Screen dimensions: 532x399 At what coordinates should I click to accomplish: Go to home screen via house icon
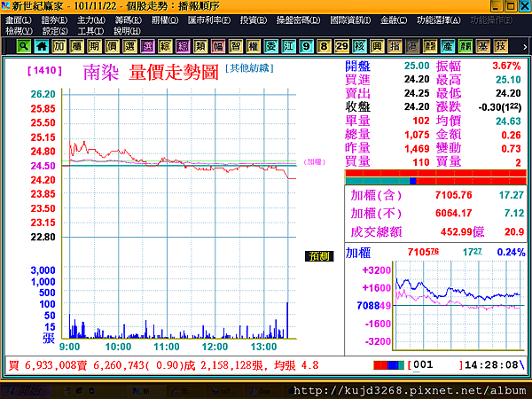(42, 46)
